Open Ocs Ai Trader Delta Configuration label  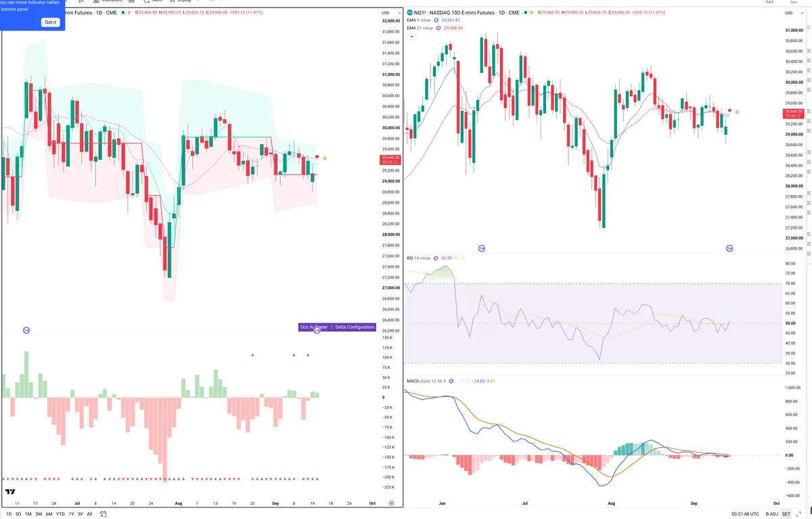click(x=337, y=327)
